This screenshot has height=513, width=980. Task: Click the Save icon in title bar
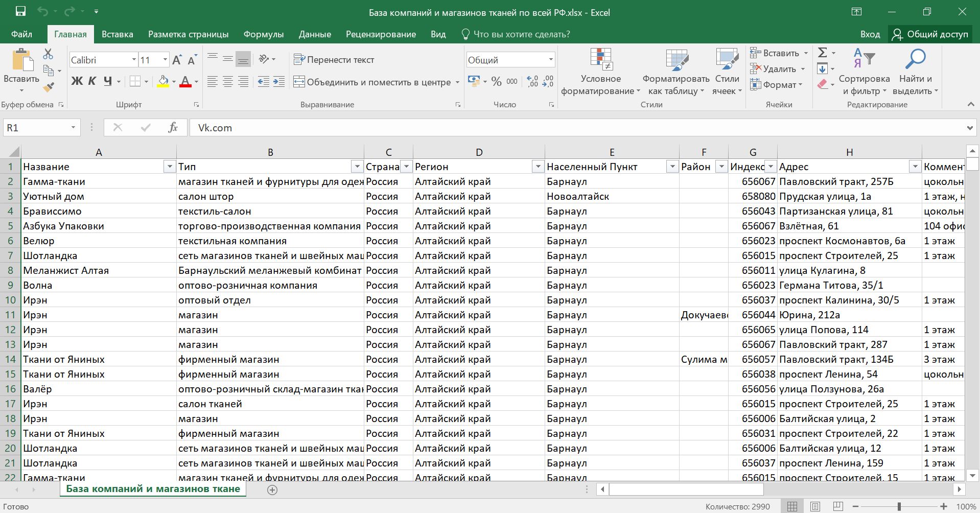click(x=20, y=12)
